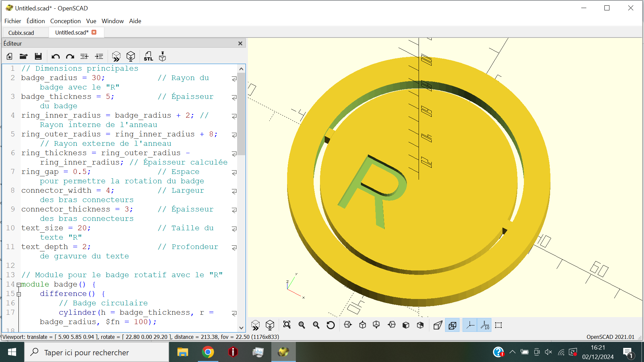Save the file with the floppy disk icon
Screen dimensions: 644x362
(x=38, y=57)
